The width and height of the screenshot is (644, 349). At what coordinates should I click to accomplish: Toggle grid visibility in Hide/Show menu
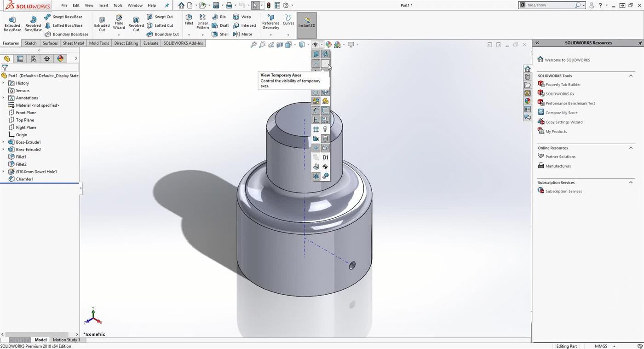pos(316,129)
